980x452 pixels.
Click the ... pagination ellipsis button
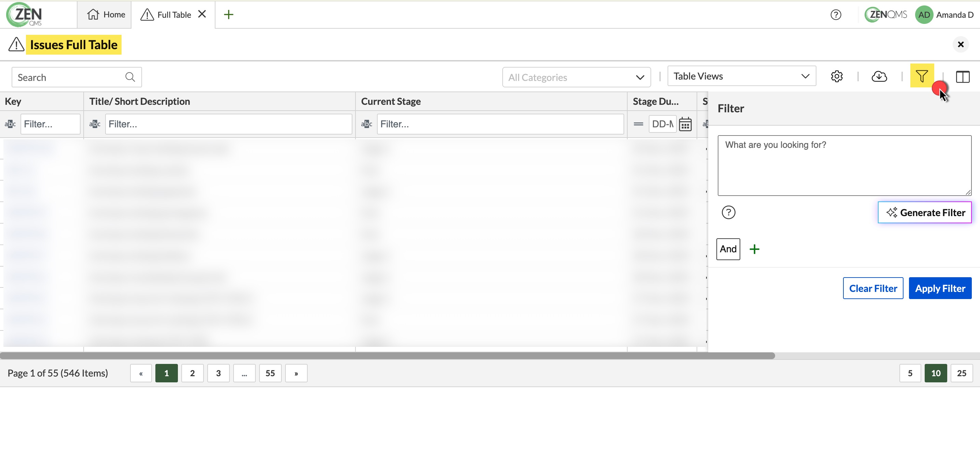coord(244,373)
